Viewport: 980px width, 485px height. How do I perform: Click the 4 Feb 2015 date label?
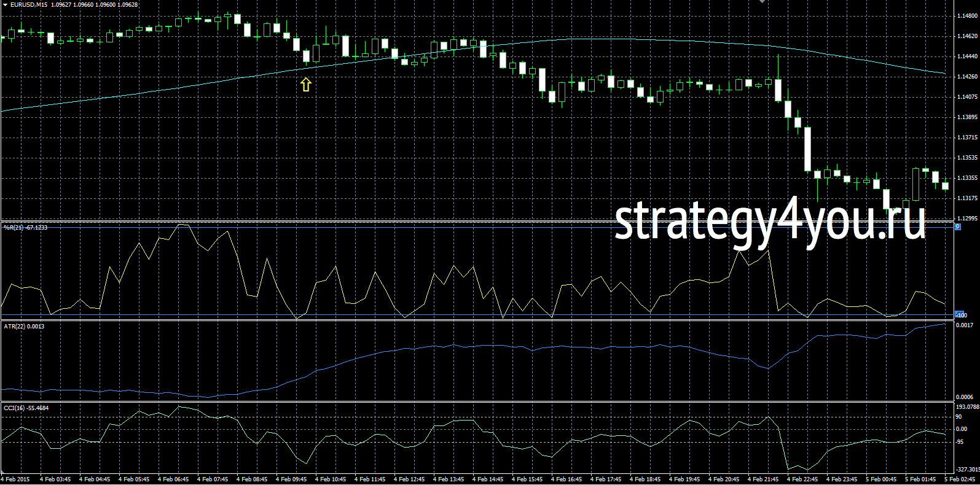pyautogui.click(x=15, y=479)
